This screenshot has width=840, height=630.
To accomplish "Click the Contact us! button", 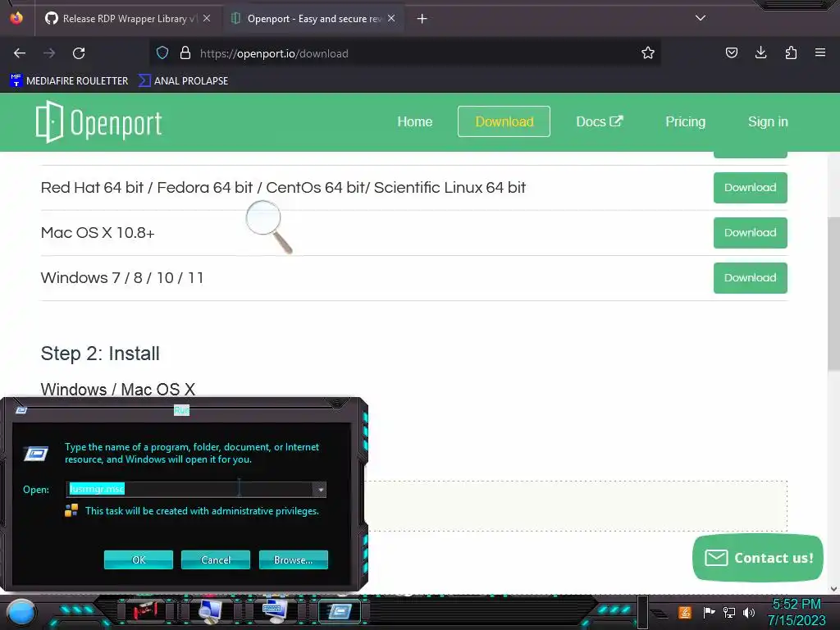I will (757, 558).
